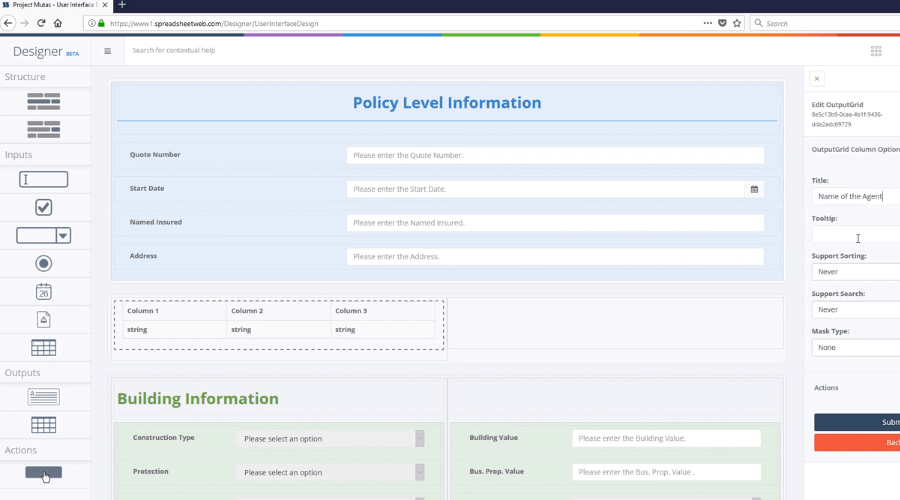Click the orange Back button

click(x=857, y=442)
